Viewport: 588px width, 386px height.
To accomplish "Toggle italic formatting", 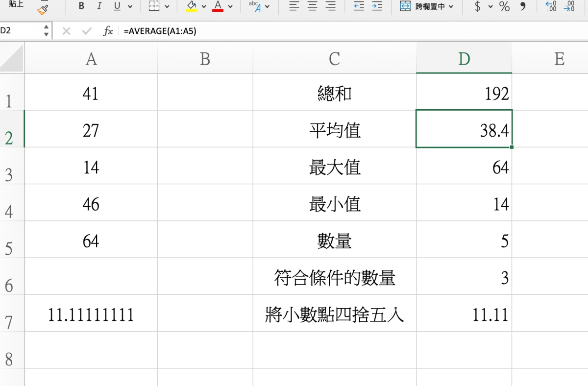I will point(99,6).
